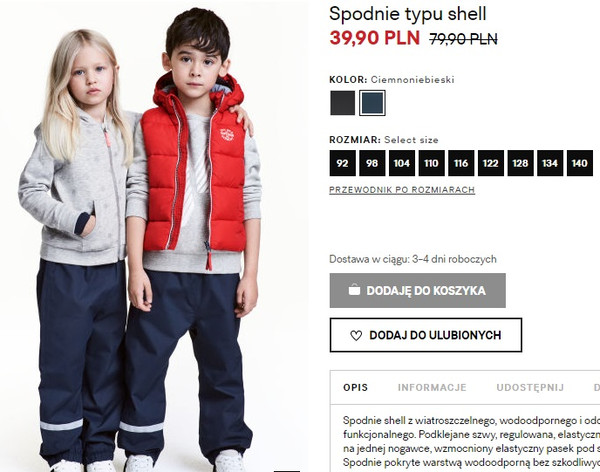Choose size 92
Screen dimensions: 600x472
[x=342, y=163]
